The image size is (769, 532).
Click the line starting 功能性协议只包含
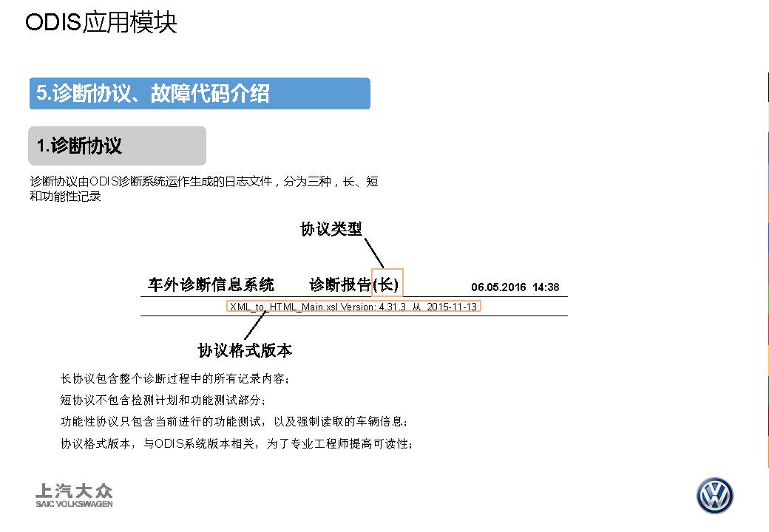234,421
